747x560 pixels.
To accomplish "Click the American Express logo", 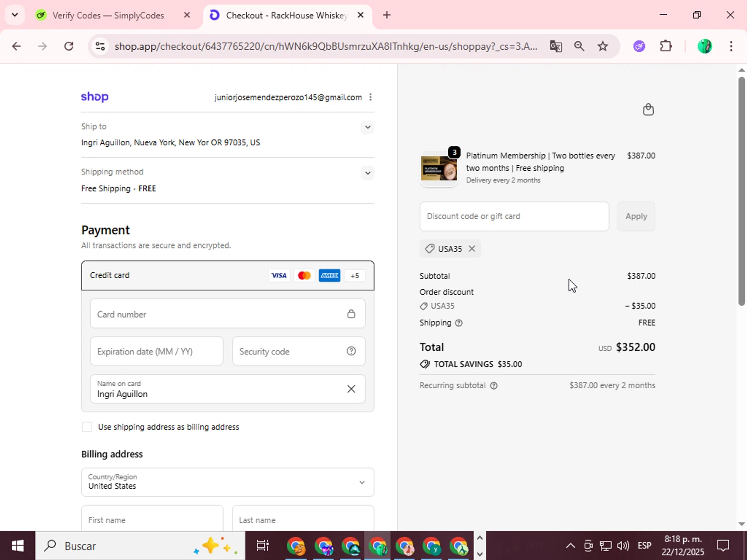I will tap(330, 275).
